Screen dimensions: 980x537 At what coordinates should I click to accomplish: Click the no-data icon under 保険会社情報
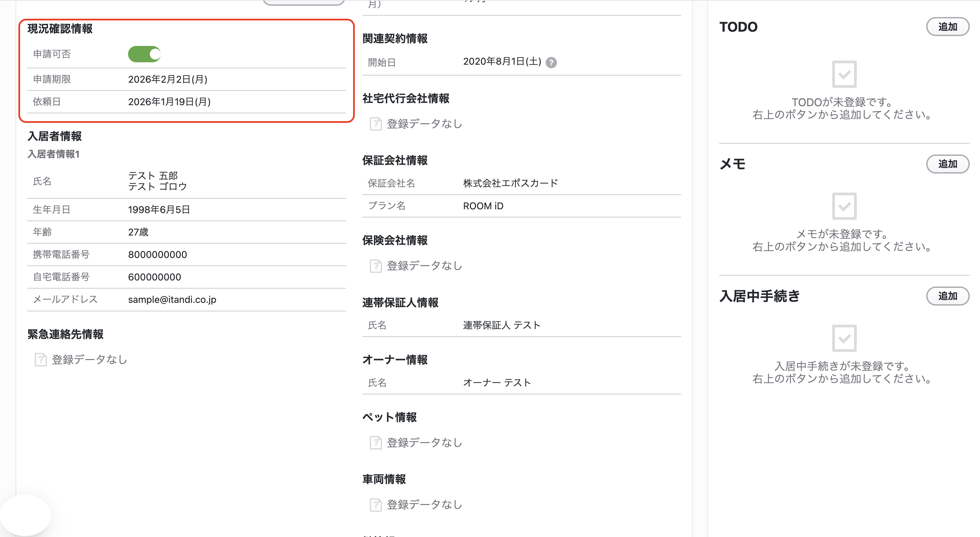(376, 266)
